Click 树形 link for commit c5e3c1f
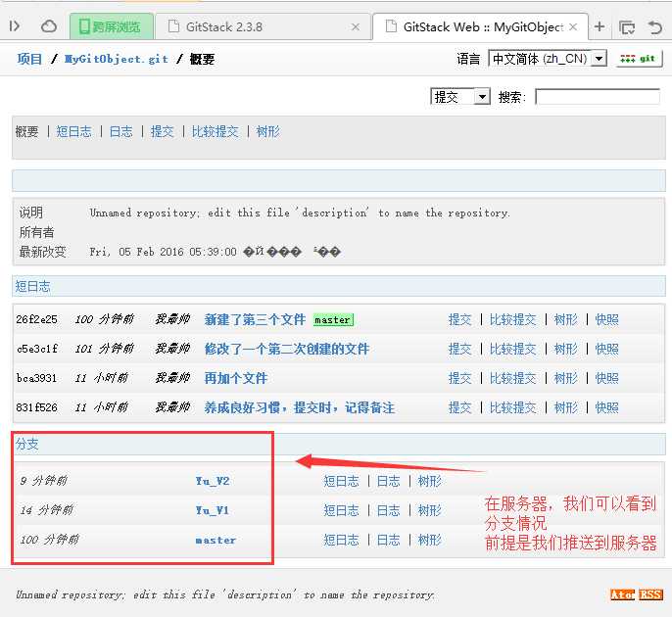This screenshot has width=672, height=617. coord(566,349)
